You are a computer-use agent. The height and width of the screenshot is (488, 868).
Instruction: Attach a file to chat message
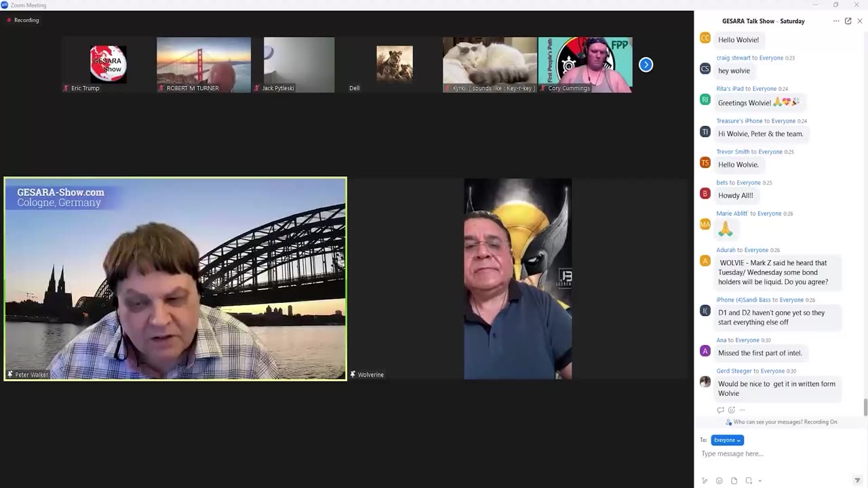733,481
